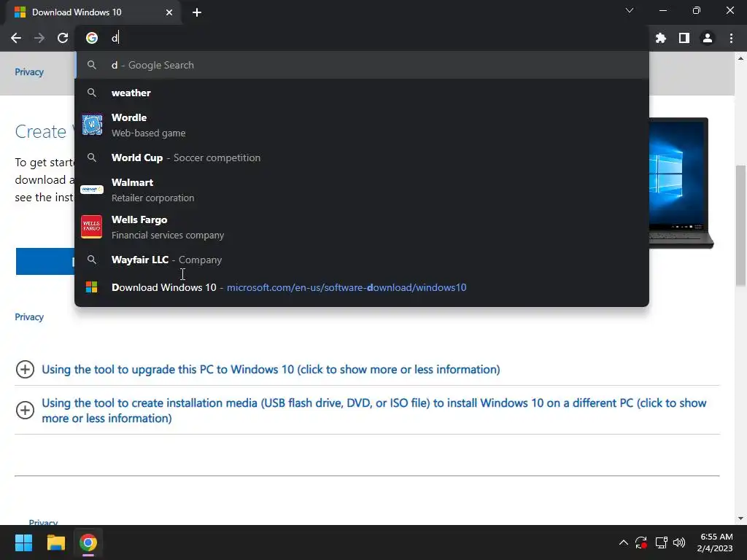
Task: Click the Chrome icon in the taskbar
Action: pyautogui.click(x=88, y=542)
